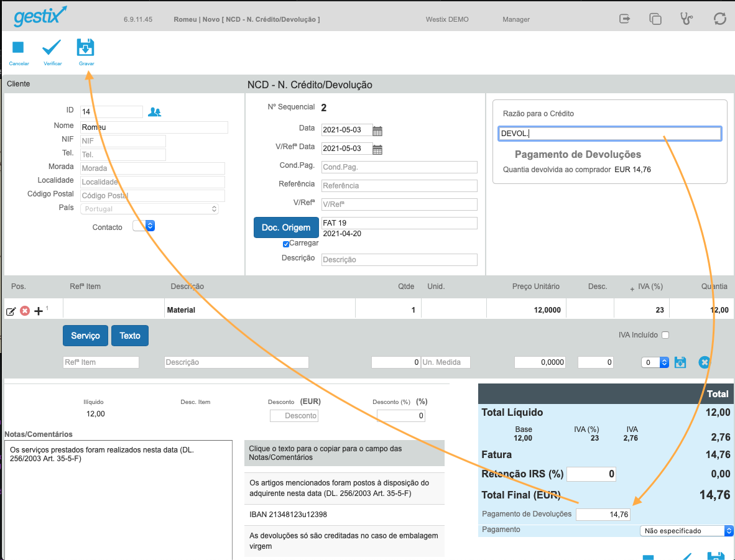Click the Código Postal input field
735x560 pixels.
pyautogui.click(x=152, y=195)
